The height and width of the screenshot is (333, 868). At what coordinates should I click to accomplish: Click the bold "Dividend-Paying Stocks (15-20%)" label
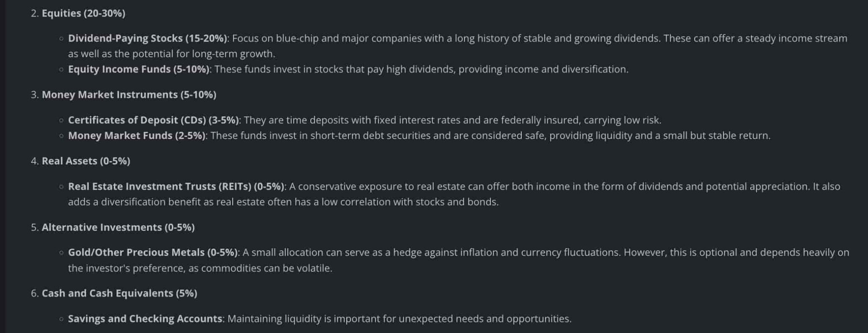(x=147, y=39)
